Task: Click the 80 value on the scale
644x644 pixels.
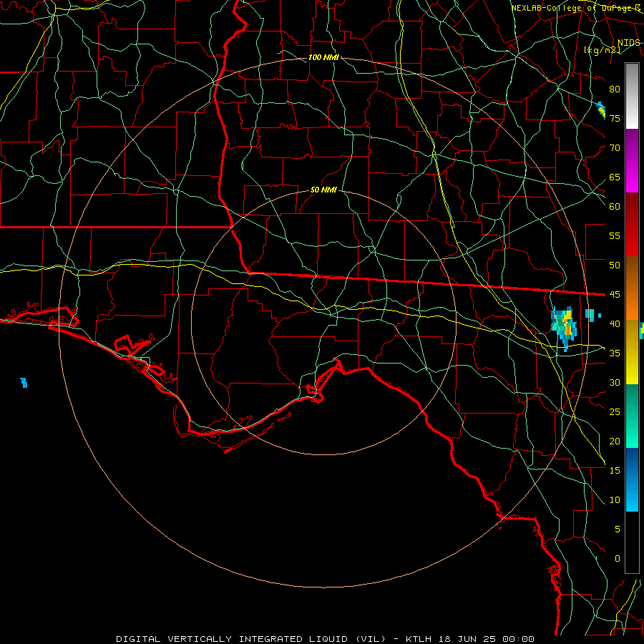Action: coord(615,89)
